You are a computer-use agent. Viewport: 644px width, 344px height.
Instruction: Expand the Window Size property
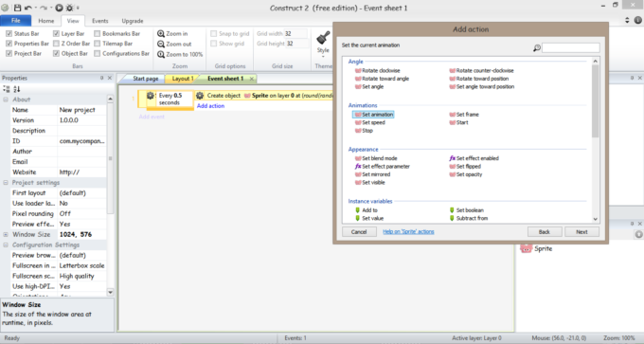(6, 234)
